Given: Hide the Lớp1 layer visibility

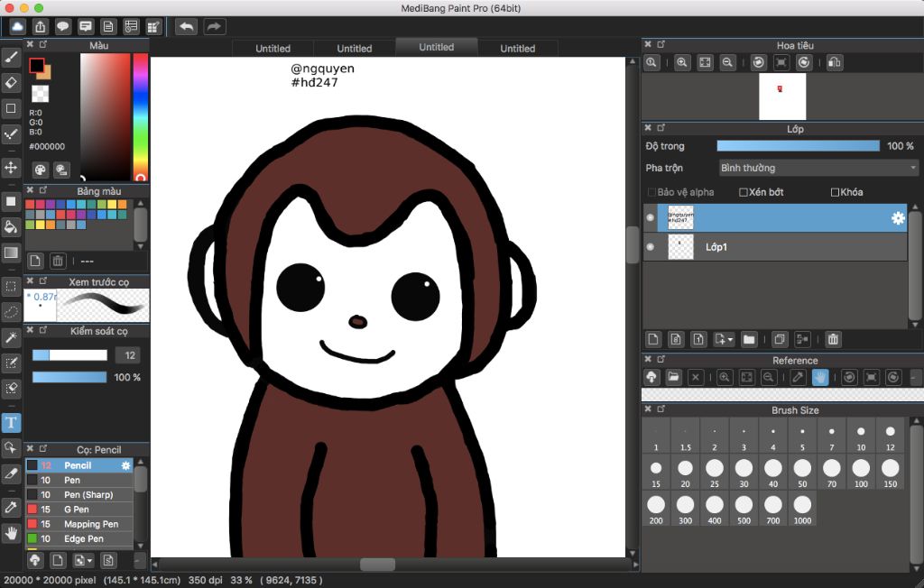Looking at the screenshot, I should point(650,247).
